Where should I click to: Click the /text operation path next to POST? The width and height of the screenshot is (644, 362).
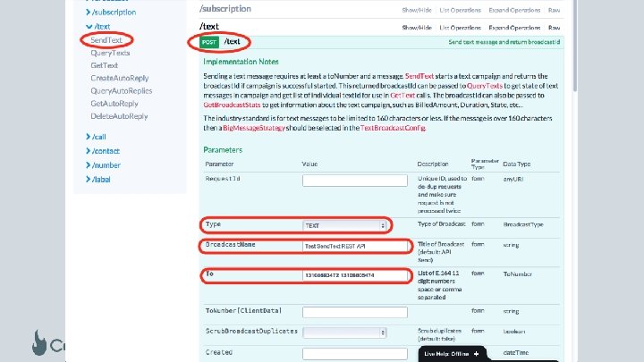click(x=232, y=41)
